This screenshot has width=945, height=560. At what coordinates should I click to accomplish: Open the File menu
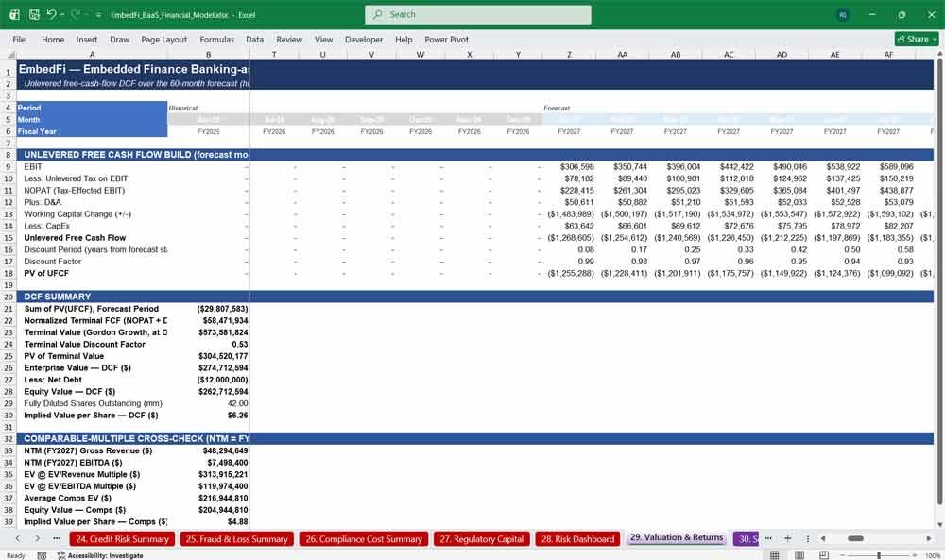(x=19, y=39)
